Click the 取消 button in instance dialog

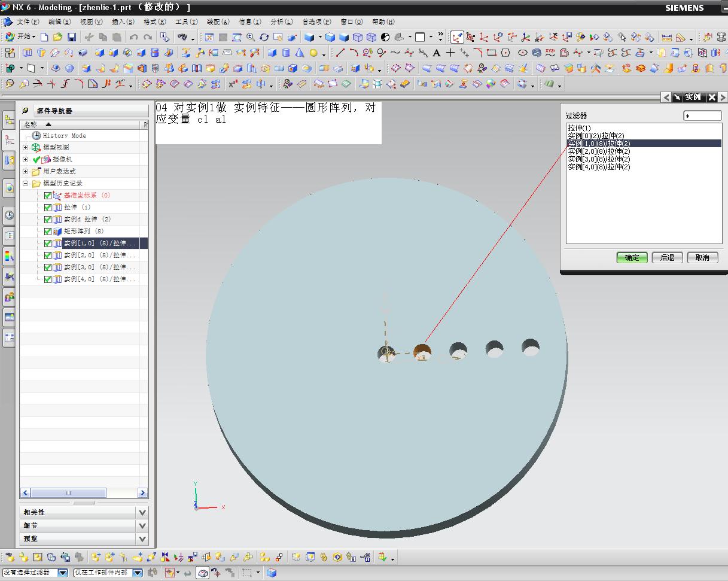tap(702, 258)
